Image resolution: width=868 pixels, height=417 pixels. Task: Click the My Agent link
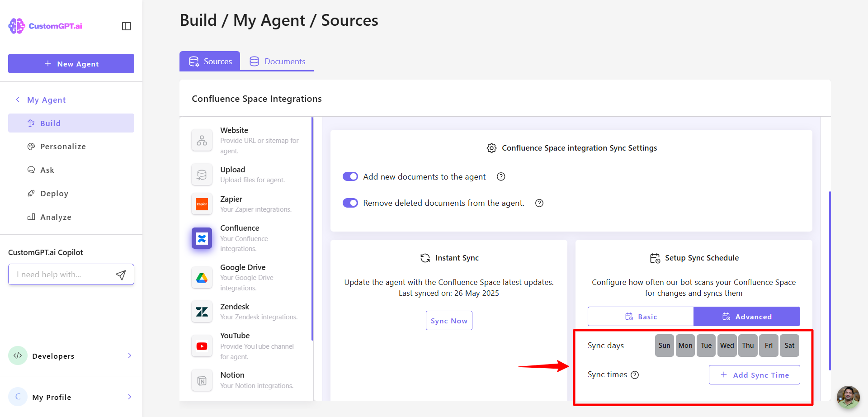click(47, 100)
